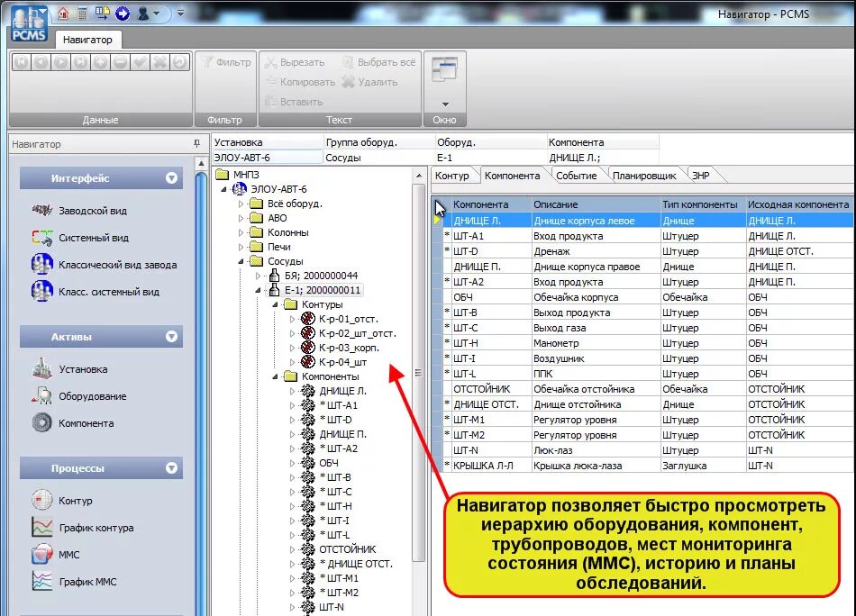Open Системный вид in sidebar

(80, 238)
